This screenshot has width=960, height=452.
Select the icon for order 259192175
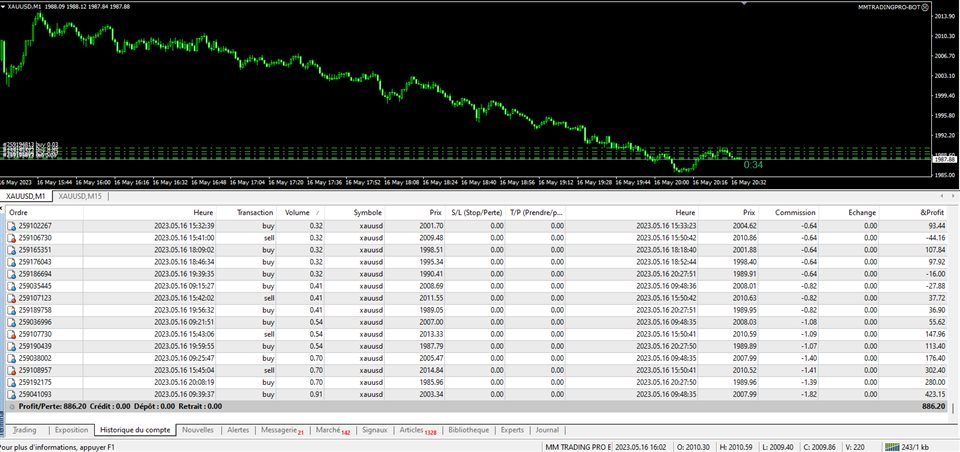[12, 382]
